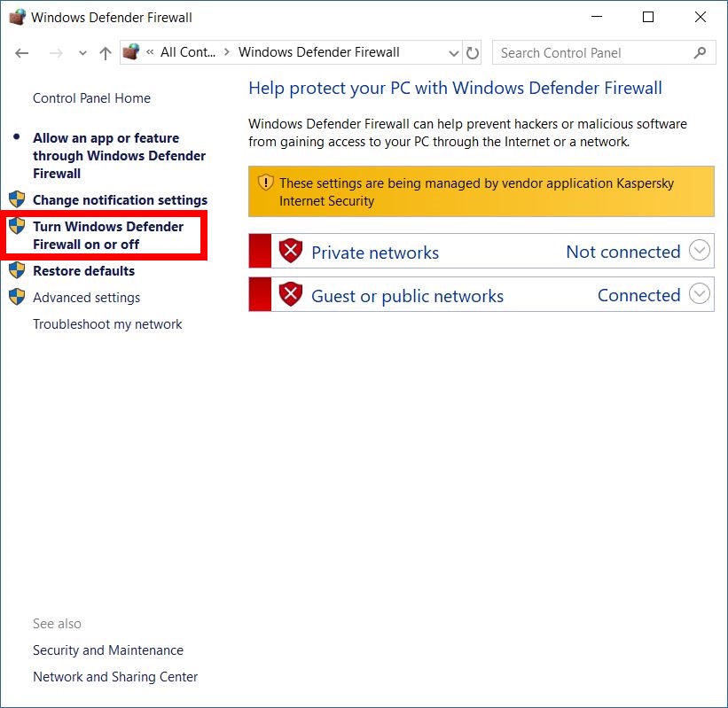
Task: Click the title bar firewall icon
Action: [17, 17]
